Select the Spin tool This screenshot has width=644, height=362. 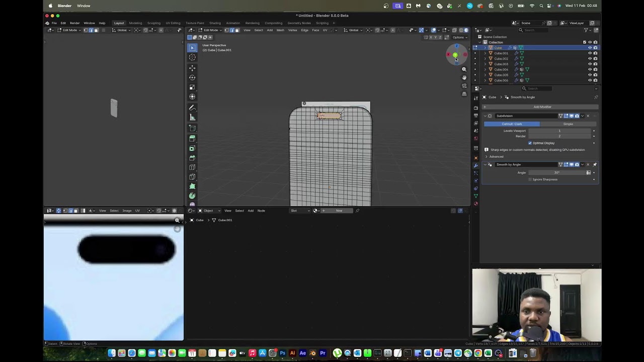pos(192,196)
